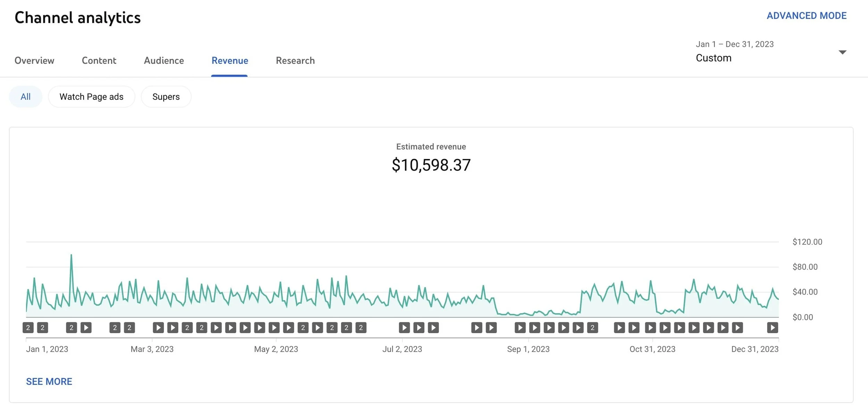Click the video marker just left of Oct 31
The height and width of the screenshot is (414, 868).
pos(634,328)
